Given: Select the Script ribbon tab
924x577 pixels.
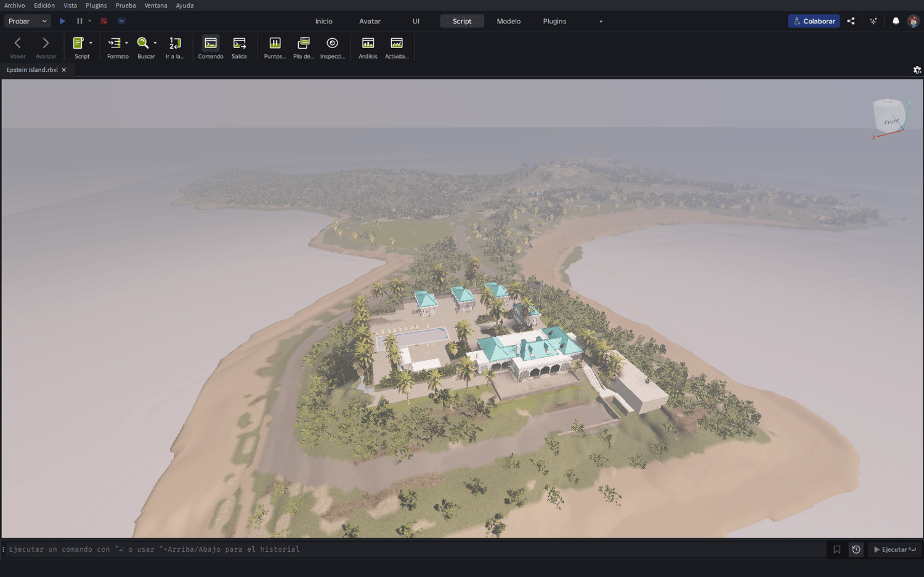Looking at the screenshot, I should click(462, 21).
